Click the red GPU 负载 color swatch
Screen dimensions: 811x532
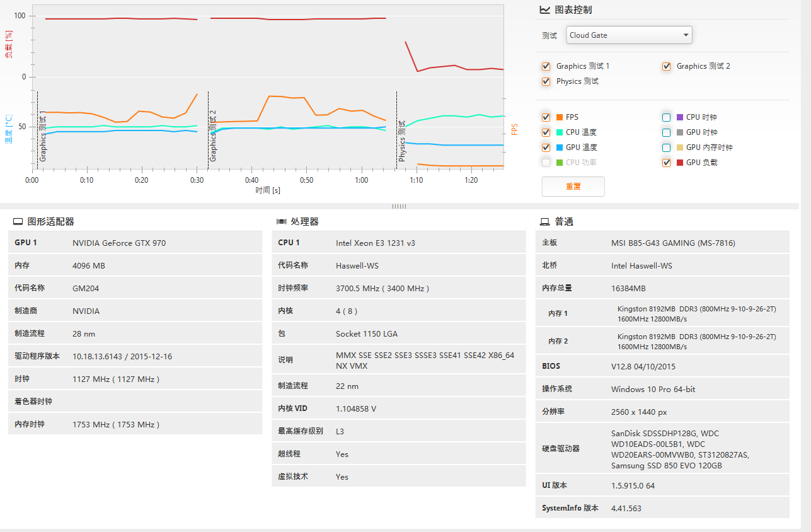(x=679, y=163)
